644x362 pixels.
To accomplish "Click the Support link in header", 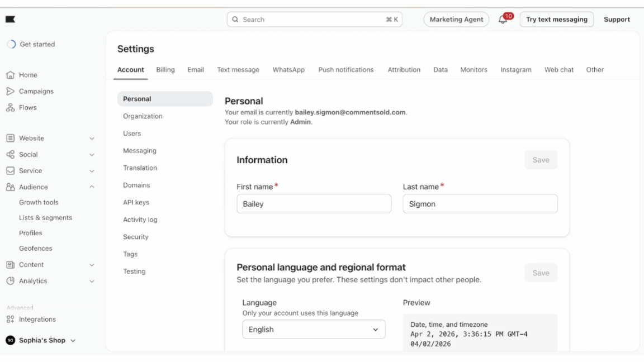I will pyautogui.click(x=617, y=20).
